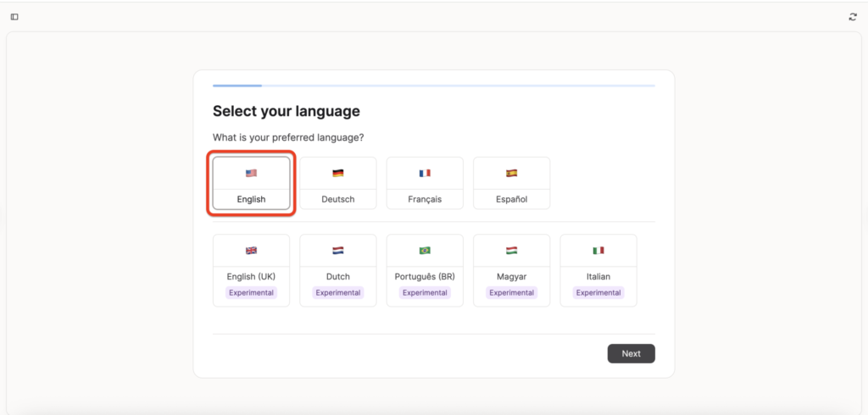Click the setup progress bar

point(433,86)
